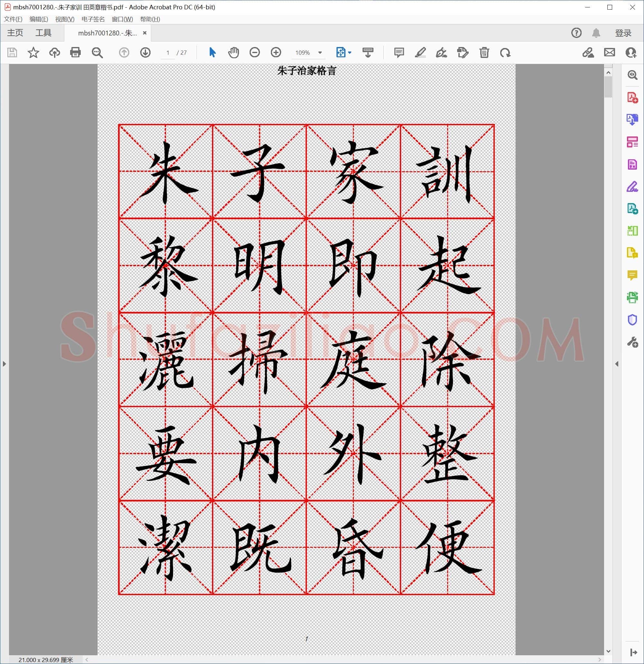
Task: Select the mbsh7001280 document tab
Action: coord(107,33)
